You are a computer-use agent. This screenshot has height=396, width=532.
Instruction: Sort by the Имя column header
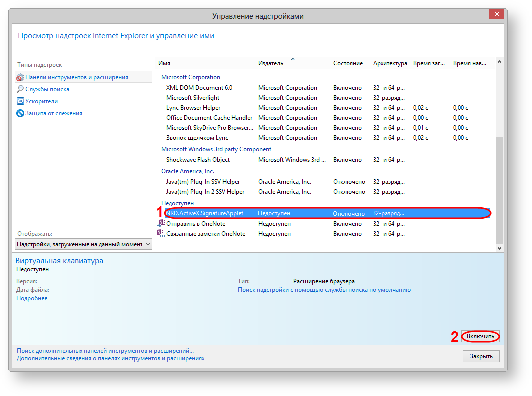click(x=205, y=63)
